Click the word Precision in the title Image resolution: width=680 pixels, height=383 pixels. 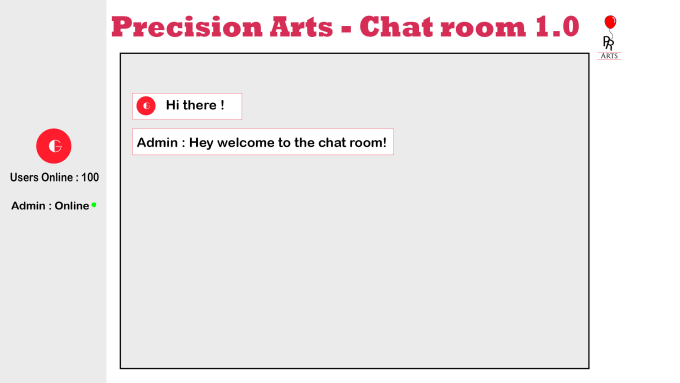(187, 27)
